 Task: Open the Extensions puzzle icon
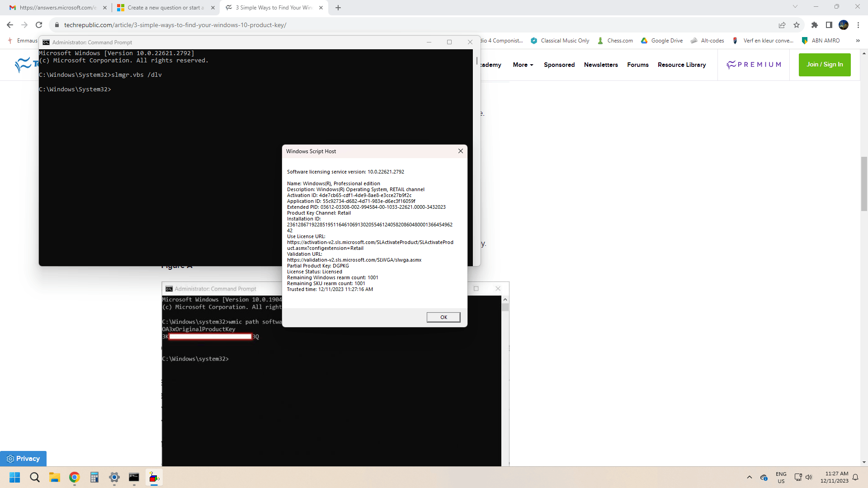point(815,25)
